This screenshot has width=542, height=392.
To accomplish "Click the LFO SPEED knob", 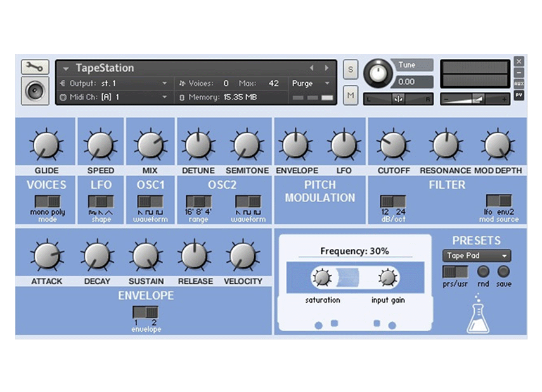I will tap(101, 145).
